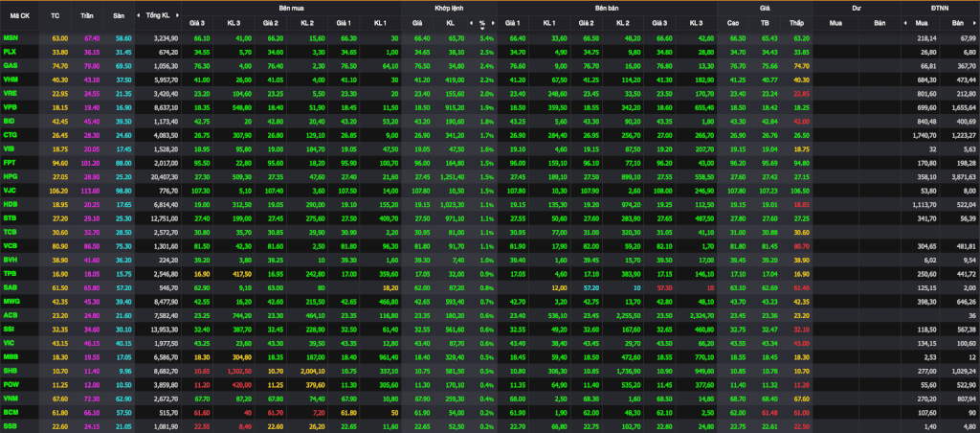980x433 pixels.
Task: Open the VJC stock ticker
Action: tap(10, 189)
